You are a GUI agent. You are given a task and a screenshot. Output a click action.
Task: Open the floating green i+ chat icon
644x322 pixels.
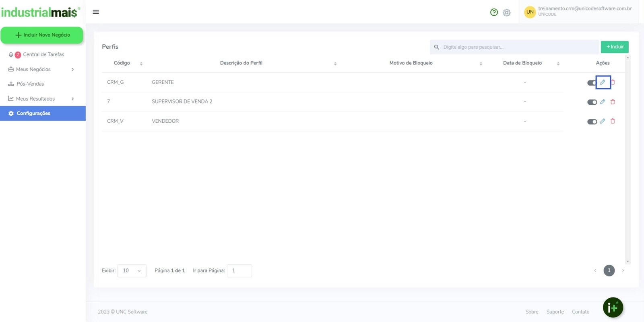point(613,308)
